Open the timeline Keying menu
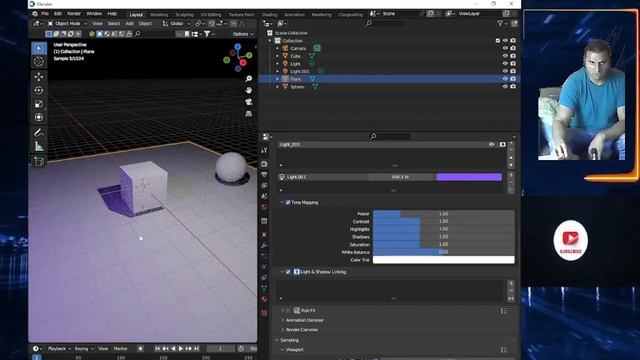The image size is (640, 360). coord(84,349)
